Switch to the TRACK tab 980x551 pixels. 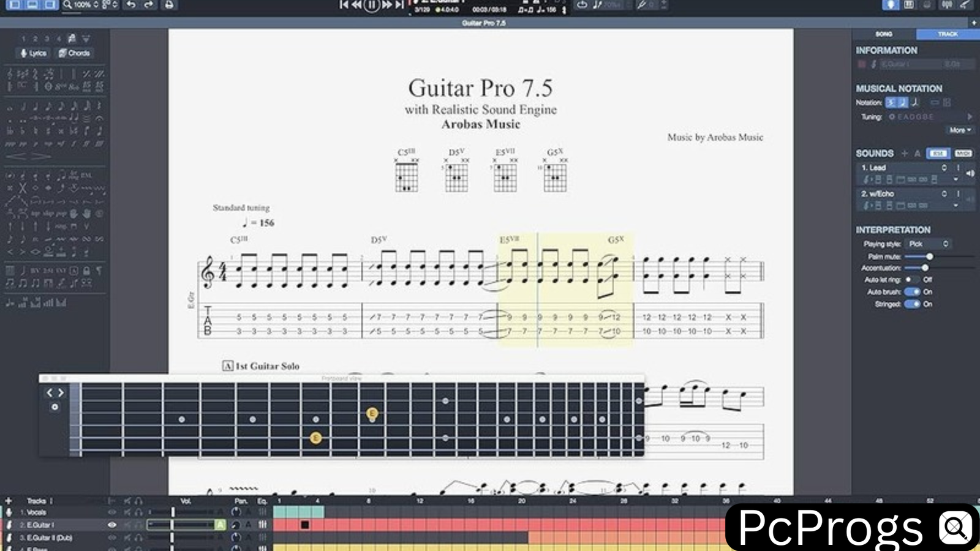(948, 34)
